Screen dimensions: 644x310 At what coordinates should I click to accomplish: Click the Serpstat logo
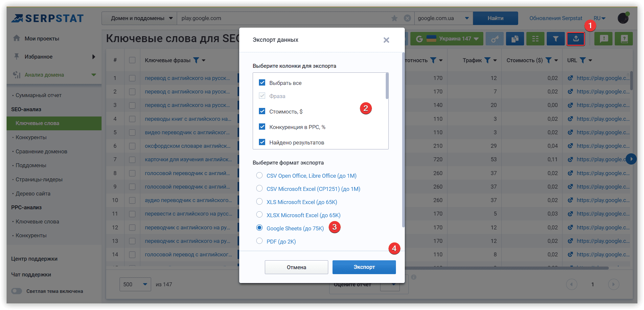48,18
